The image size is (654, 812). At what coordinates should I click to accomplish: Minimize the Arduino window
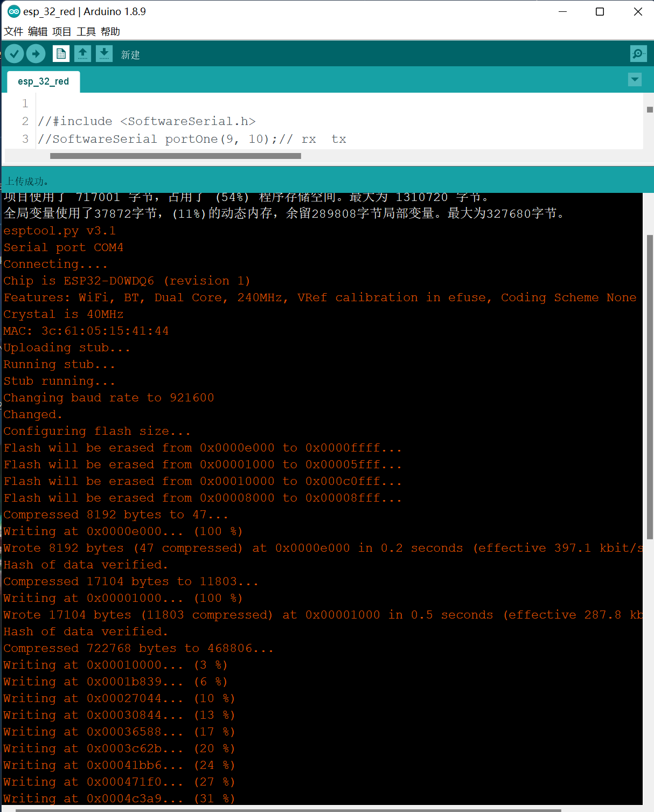[x=563, y=11]
